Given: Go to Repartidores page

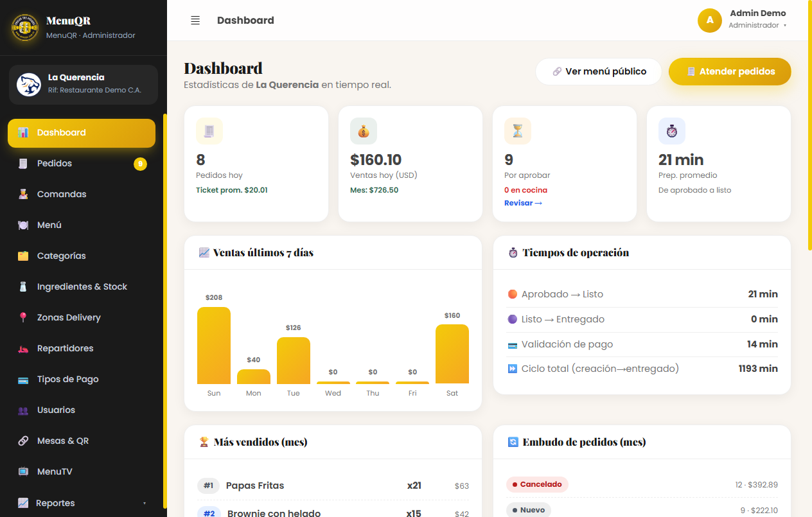Looking at the screenshot, I should pos(82,349).
